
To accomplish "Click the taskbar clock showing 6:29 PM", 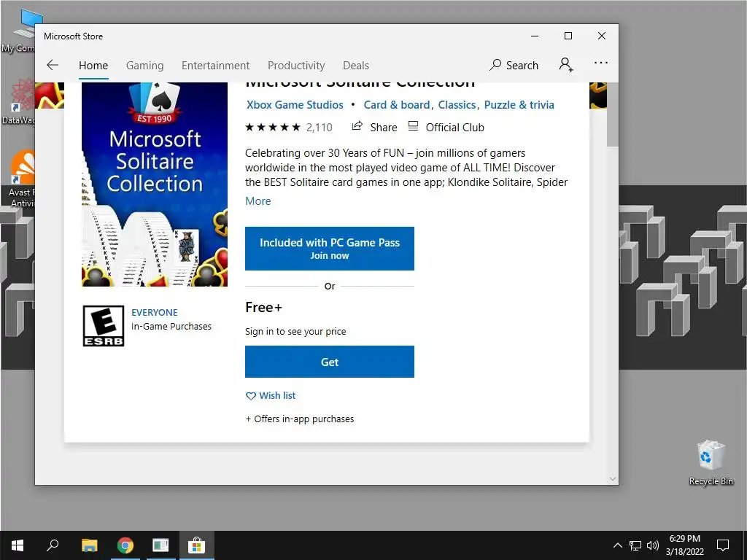I will pos(684,545).
